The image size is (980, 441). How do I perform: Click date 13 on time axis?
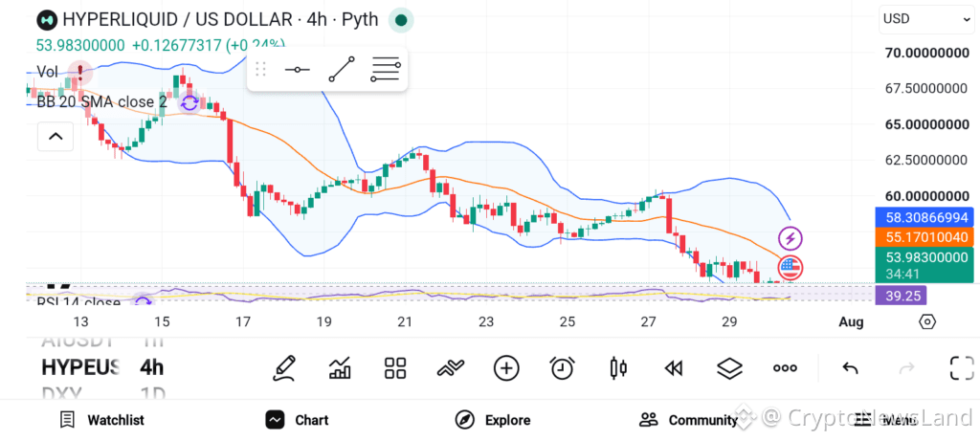(80, 322)
